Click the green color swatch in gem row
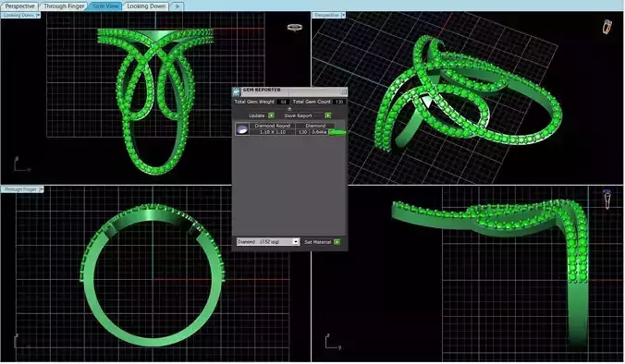 coord(337,132)
